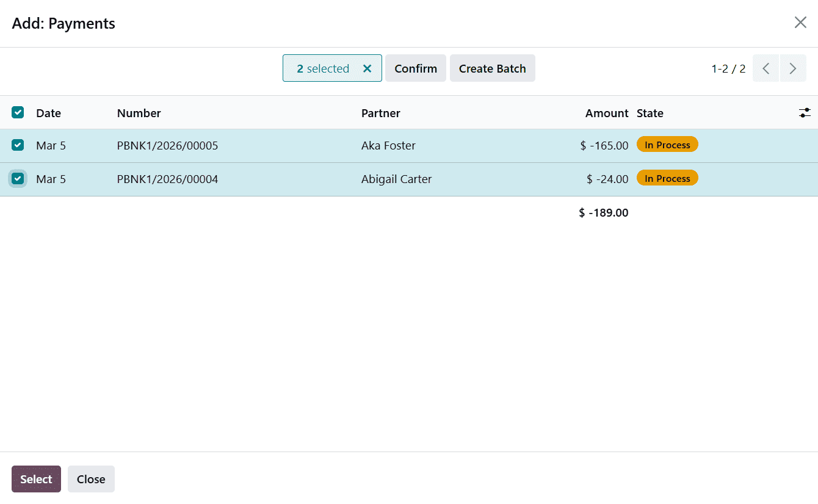Viewport: 818px width, 504px height.
Task: Click the In Process badge for Abigail Carter
Action: [667, 178]
